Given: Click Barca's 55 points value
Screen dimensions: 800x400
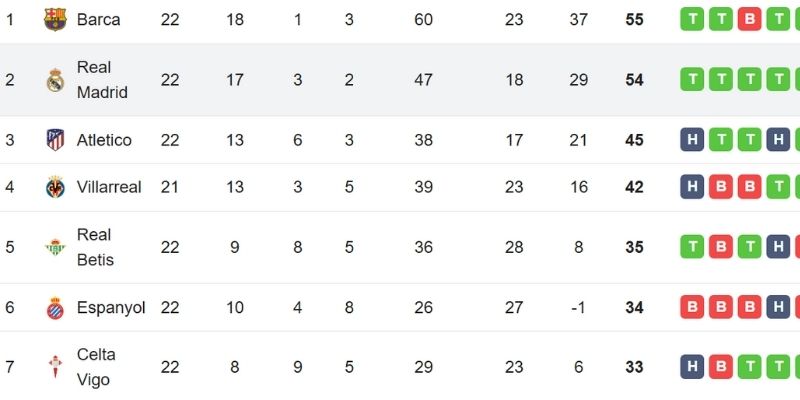Looking at the screenshot, I should point(634,19).
